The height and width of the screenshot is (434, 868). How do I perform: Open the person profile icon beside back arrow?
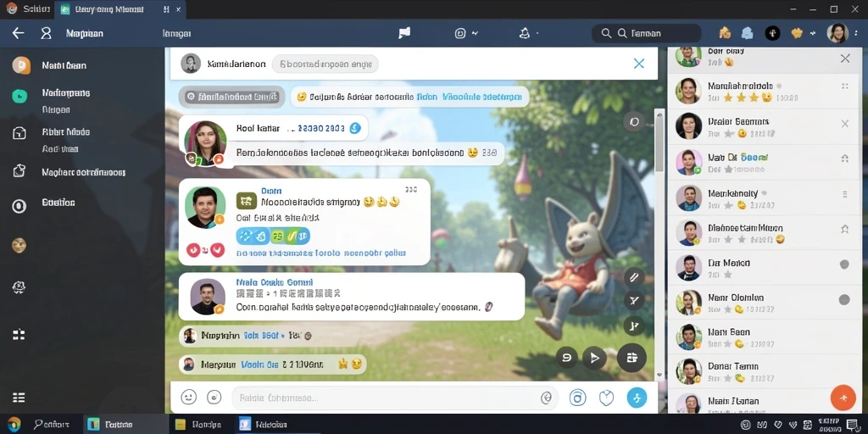[x=47, y=33]
